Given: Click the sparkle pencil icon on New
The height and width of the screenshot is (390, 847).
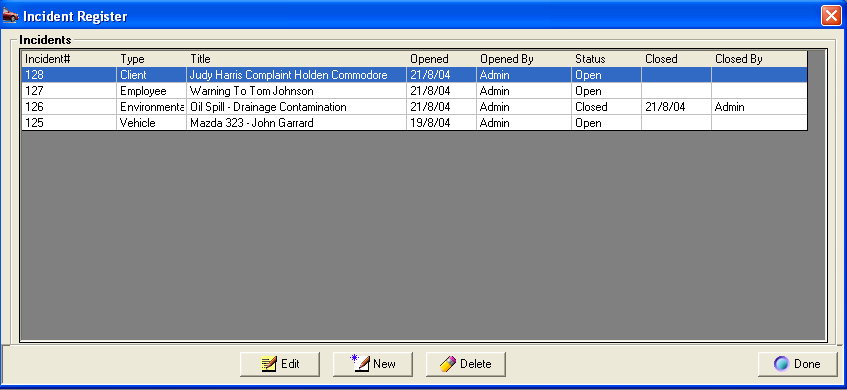Looking at the screenshot, I should click(360, 363).
